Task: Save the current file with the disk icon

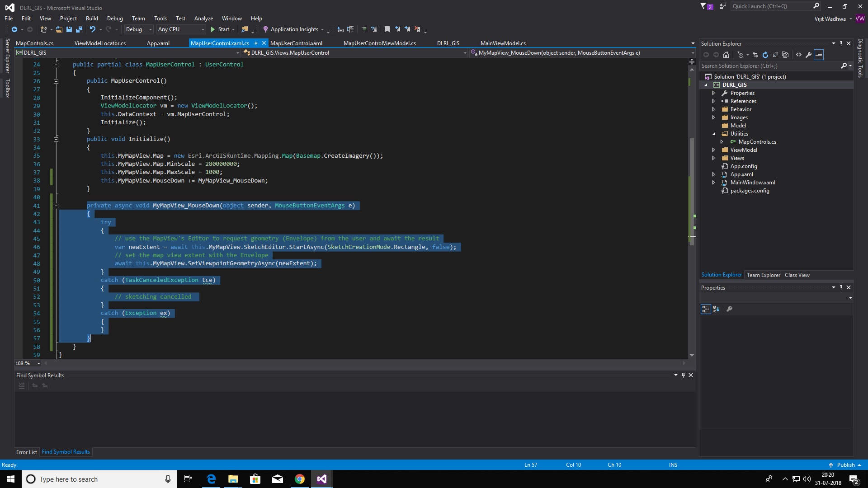Action: tap(69, 29)
